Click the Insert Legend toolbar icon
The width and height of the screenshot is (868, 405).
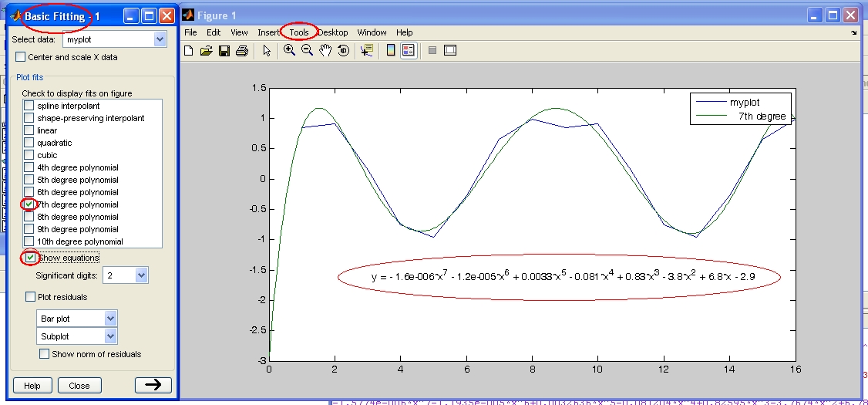pos(409,51)
